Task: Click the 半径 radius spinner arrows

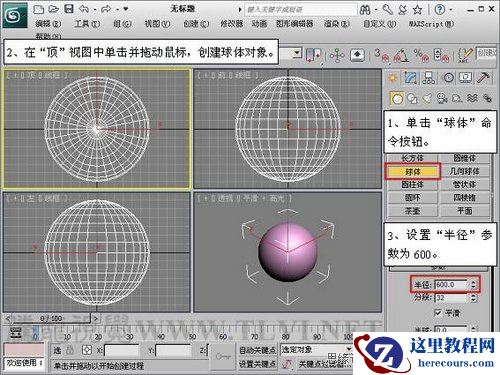Action: (474, 285)
